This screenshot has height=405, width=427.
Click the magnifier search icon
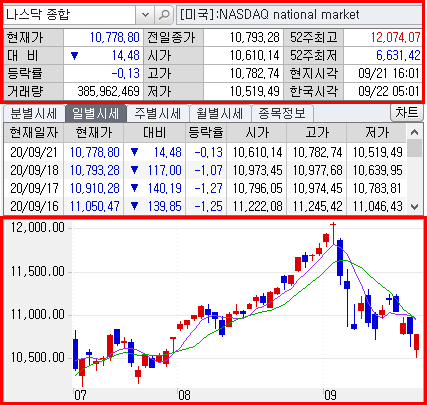coord(164,15)
